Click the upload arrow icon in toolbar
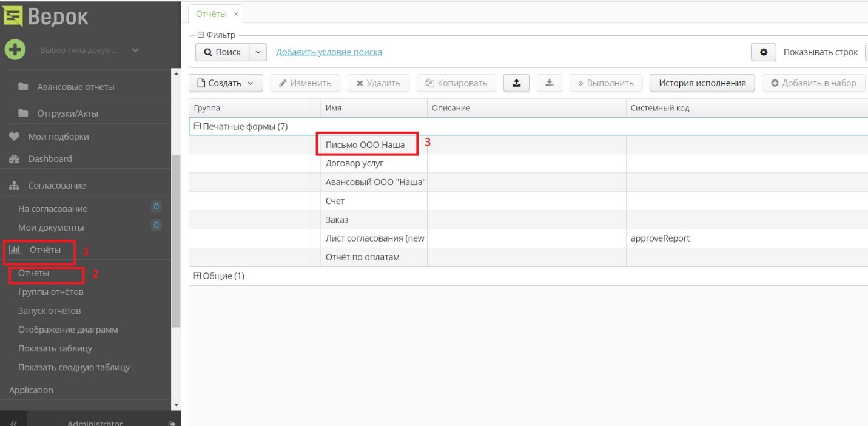This screenshot has height=426, width=868. (x=516, y=83)
